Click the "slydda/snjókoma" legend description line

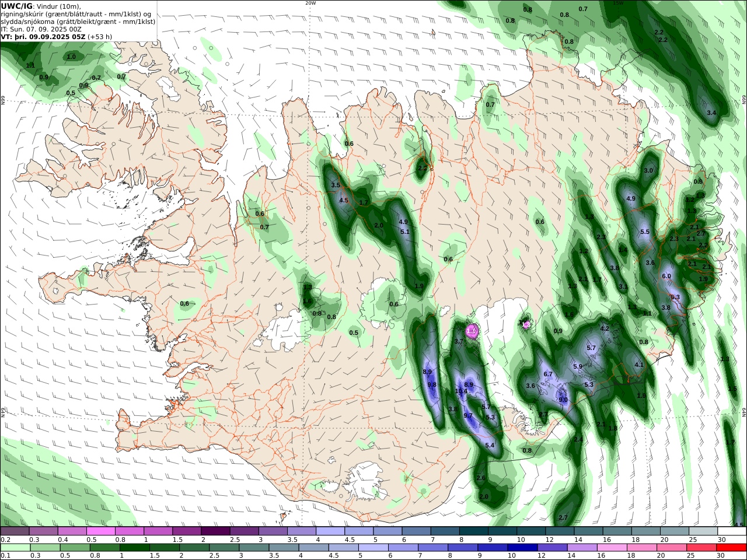77,22
